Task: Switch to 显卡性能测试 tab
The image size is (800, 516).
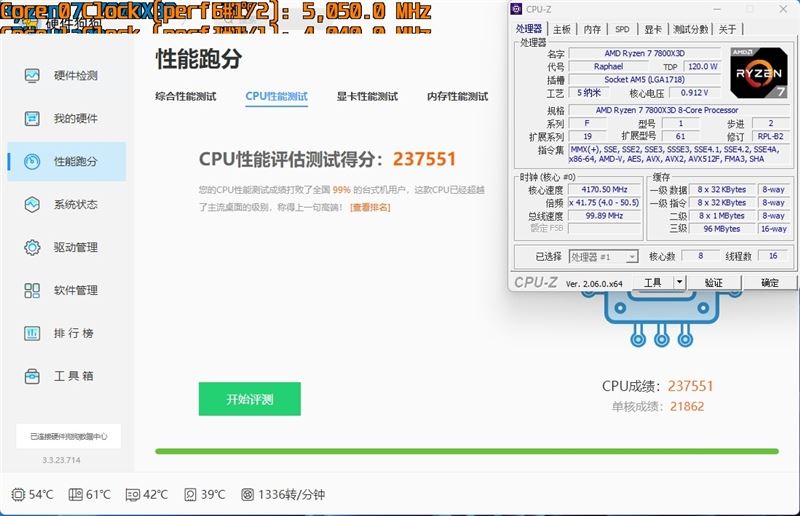Action: click(367, 96)
